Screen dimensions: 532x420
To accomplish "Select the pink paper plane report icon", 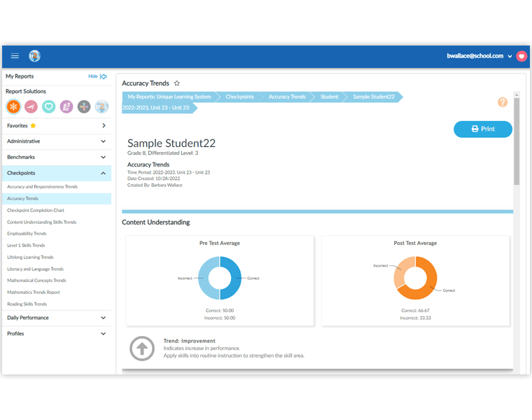I will tap(31, 107).
